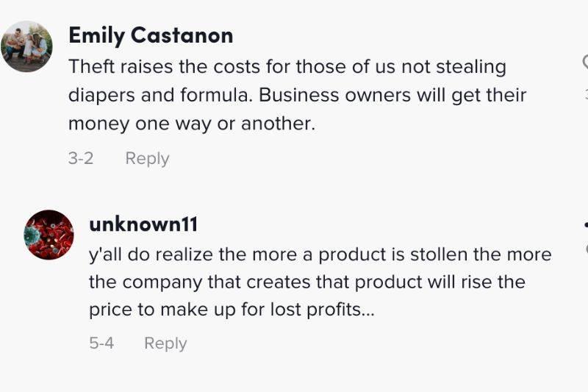The width and height of the screenshot is (588, 392).
Task: Reply to unknown11's comment
Action: tap(165, 343)
